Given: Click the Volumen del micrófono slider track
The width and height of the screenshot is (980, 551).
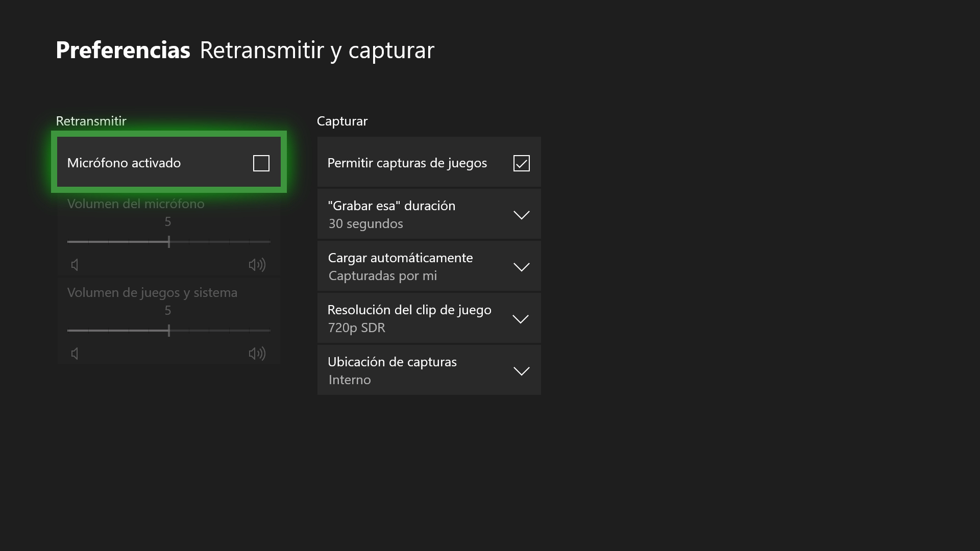Looking at the screenshot, I should pyautogui.click(x=168, y=242).
